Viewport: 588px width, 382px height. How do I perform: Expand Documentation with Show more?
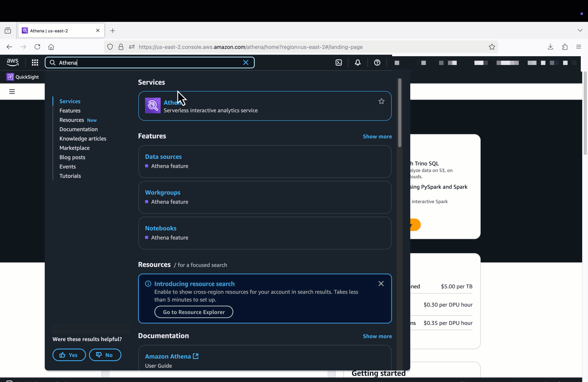coord(377,336)
